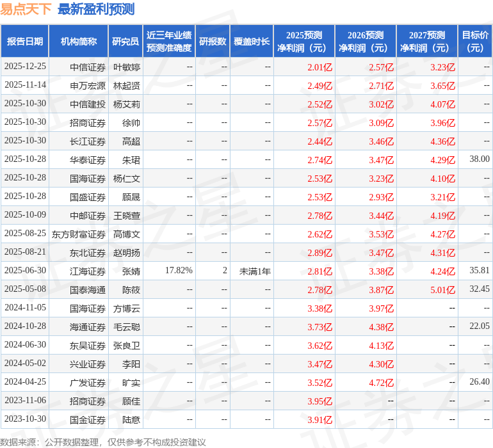Select the 机构简称 column header
Screen dimensions: 493x448
(79, 42)
